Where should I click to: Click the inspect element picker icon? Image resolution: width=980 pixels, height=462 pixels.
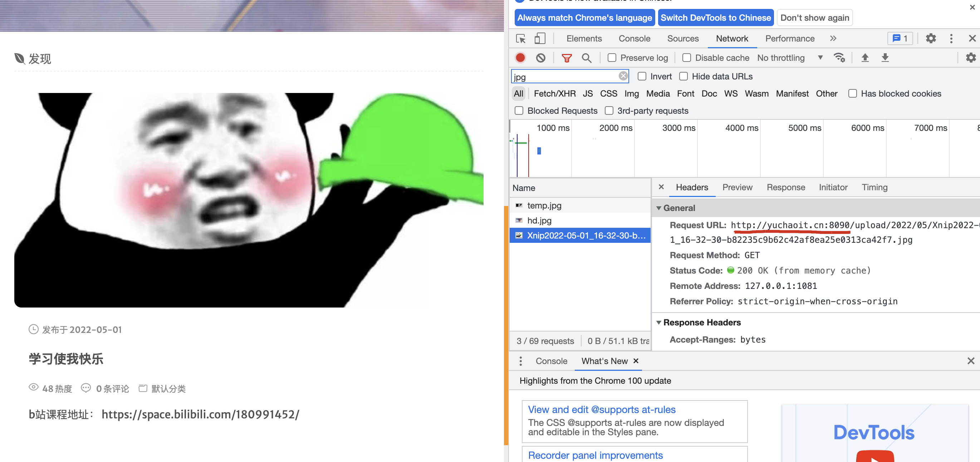click(520, 38)
